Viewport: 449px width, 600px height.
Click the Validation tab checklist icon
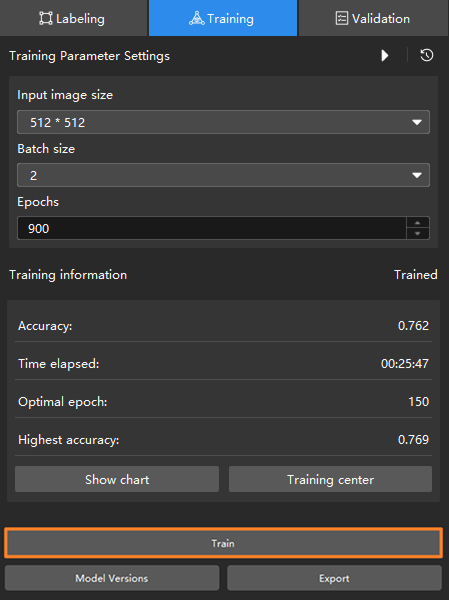tap(341, 18)
